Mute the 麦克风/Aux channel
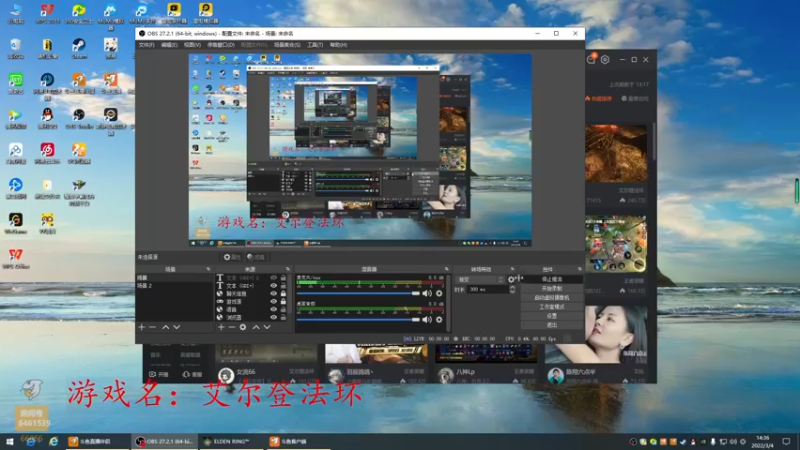Image resolution: width=800 pixels, height=450 pixels. (427, 293)
